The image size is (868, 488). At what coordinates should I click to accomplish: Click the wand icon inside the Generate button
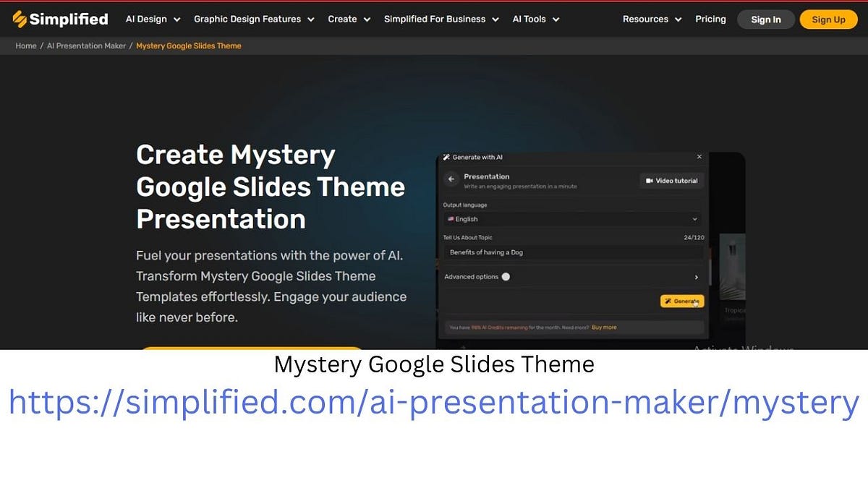[x=668, y=301]
